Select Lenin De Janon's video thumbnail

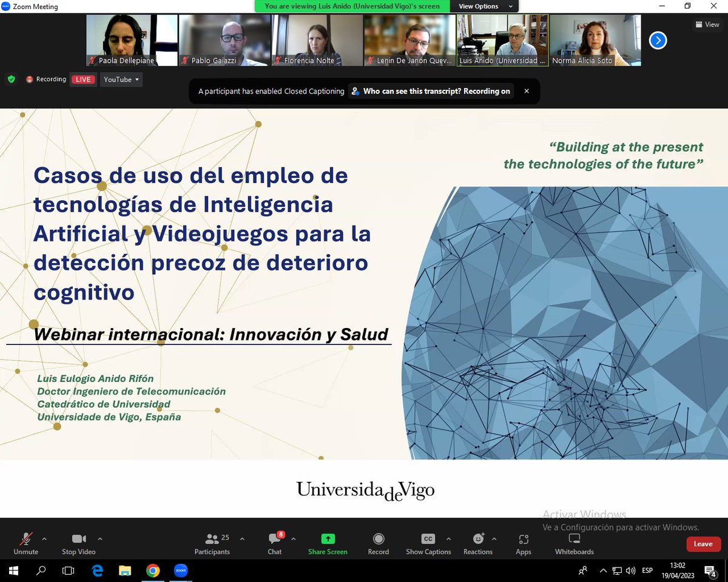pyautogui.click(x=409, y=40)
